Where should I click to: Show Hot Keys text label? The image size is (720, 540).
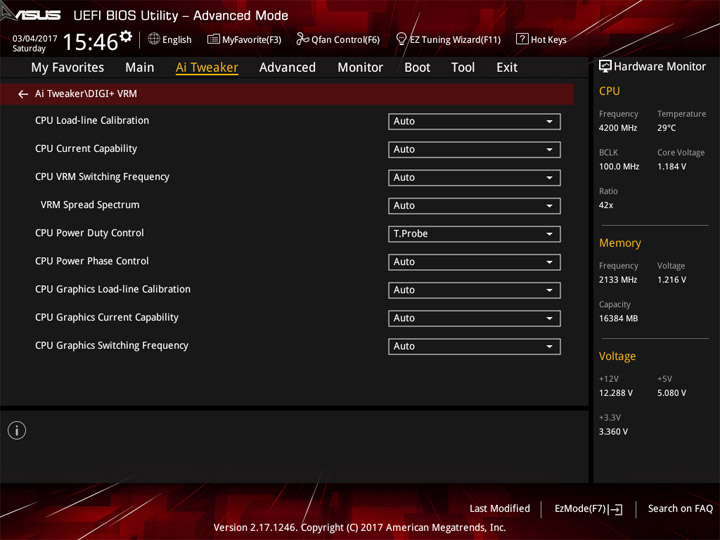[548, 40]
